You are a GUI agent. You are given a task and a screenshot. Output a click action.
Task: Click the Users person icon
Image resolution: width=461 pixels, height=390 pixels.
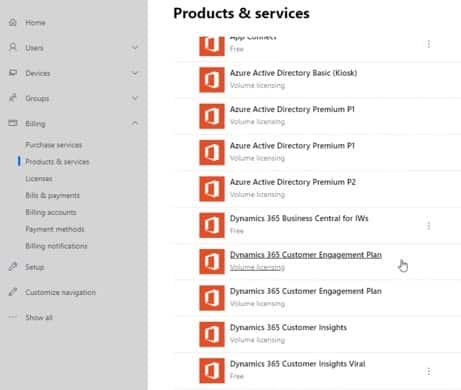click(x=13, y=47)
